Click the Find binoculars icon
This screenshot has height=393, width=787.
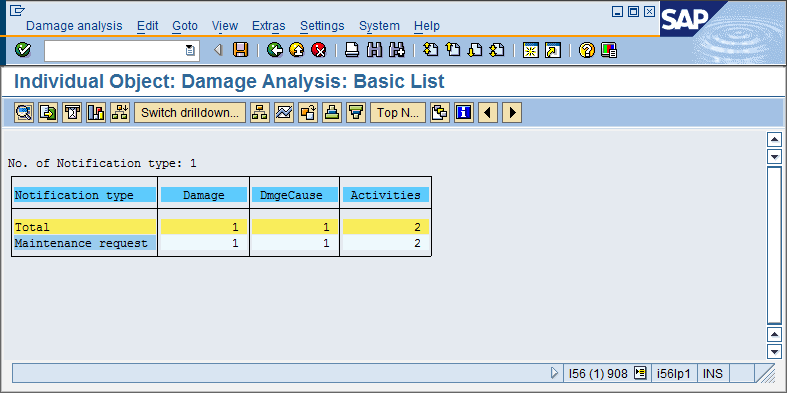(x=374, y=50)
